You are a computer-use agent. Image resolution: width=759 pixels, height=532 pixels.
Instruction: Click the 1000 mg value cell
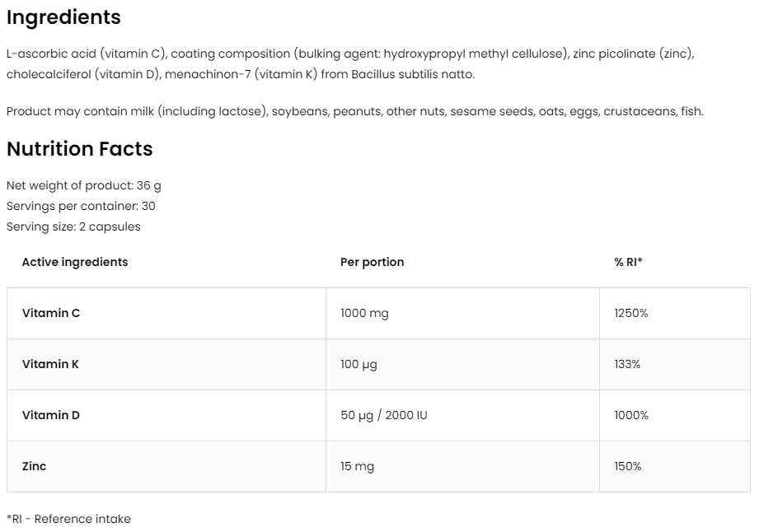pos(364,313)
